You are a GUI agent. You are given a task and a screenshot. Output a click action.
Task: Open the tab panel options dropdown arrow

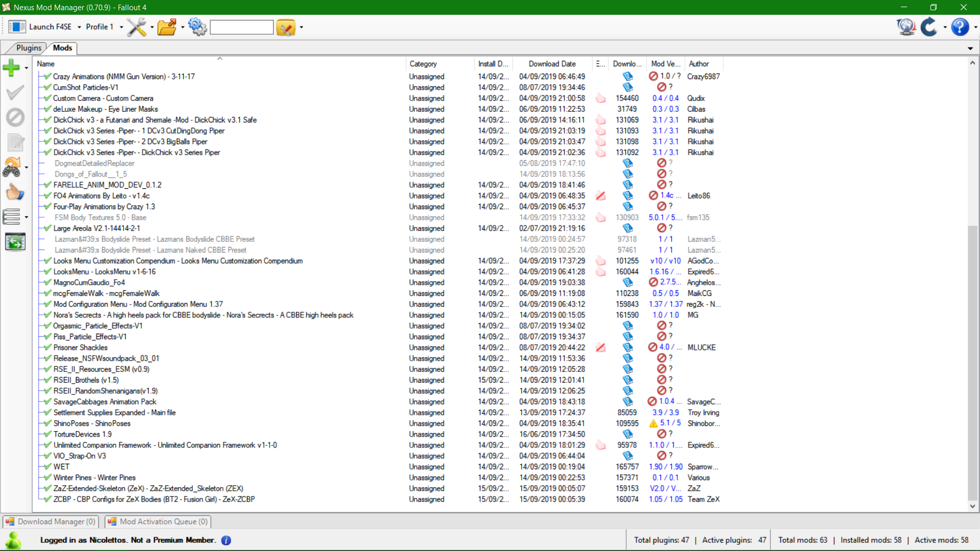(x=970, y=48)
